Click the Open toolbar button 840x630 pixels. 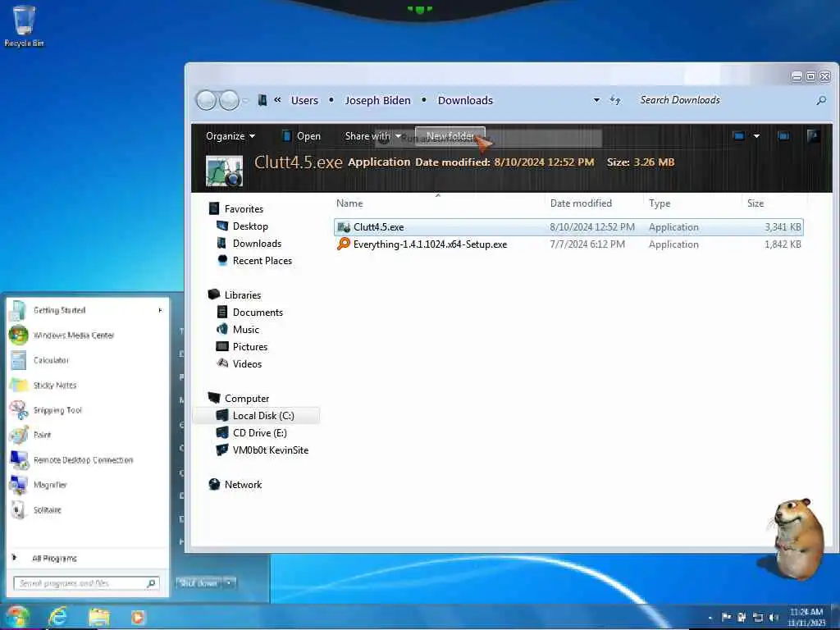coord(302,136)
